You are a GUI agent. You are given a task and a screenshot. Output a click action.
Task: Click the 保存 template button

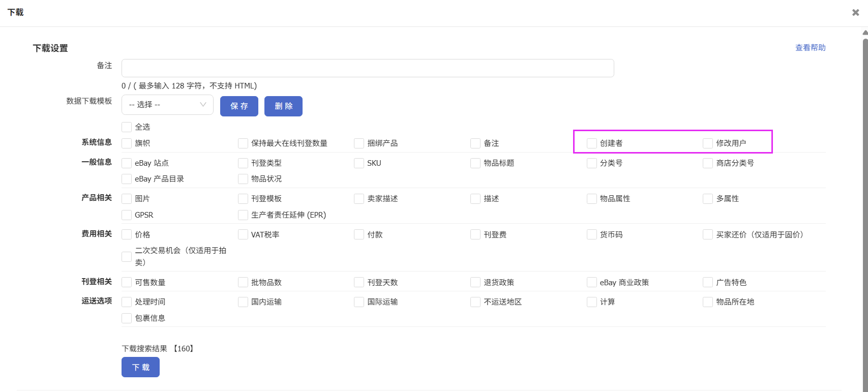point(239,106)
